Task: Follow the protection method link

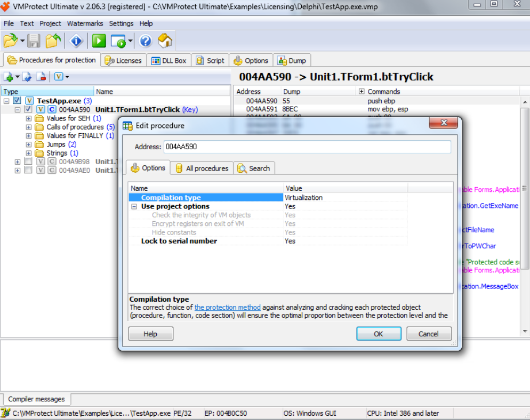Action: point(228,308)
